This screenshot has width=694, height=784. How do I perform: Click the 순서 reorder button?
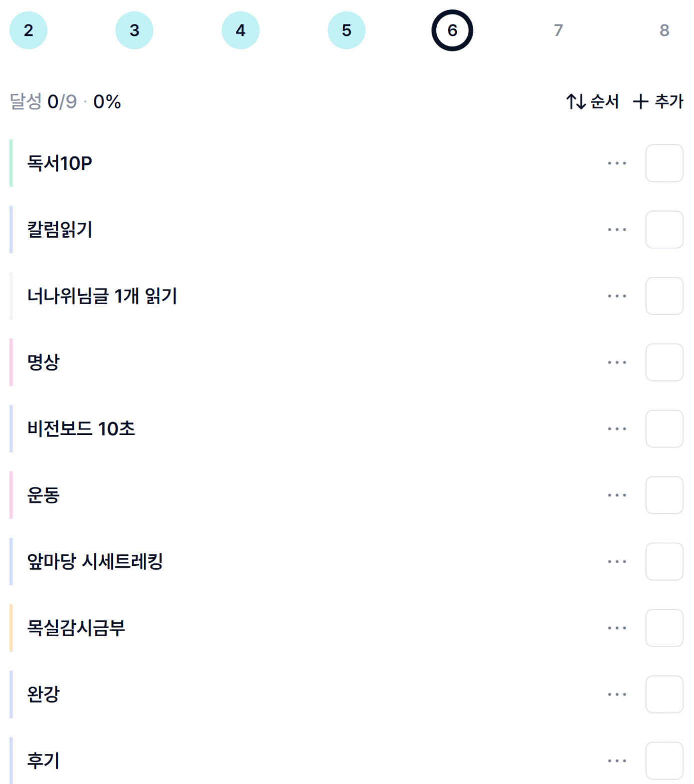(x=593, y=102)
